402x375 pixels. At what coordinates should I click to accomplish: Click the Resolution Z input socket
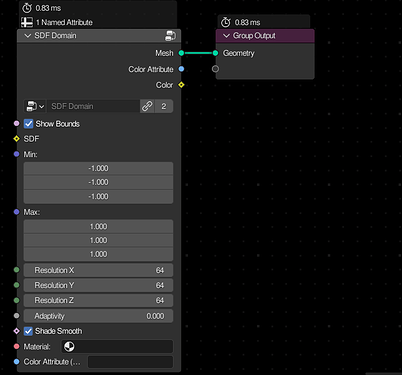point(17,300)
